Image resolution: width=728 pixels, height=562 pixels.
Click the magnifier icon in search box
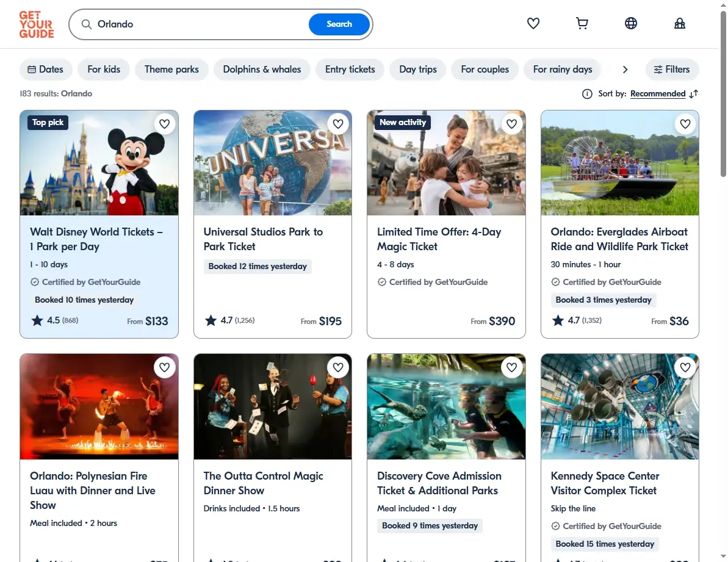tap(87, 24)
